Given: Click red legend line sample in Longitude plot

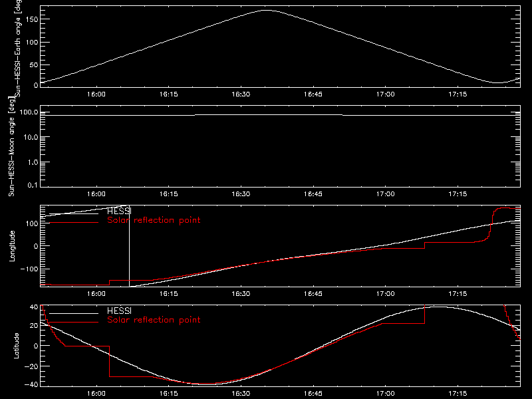Looking at the screenshot, I should pyautogui.click(x=74, y=223).
